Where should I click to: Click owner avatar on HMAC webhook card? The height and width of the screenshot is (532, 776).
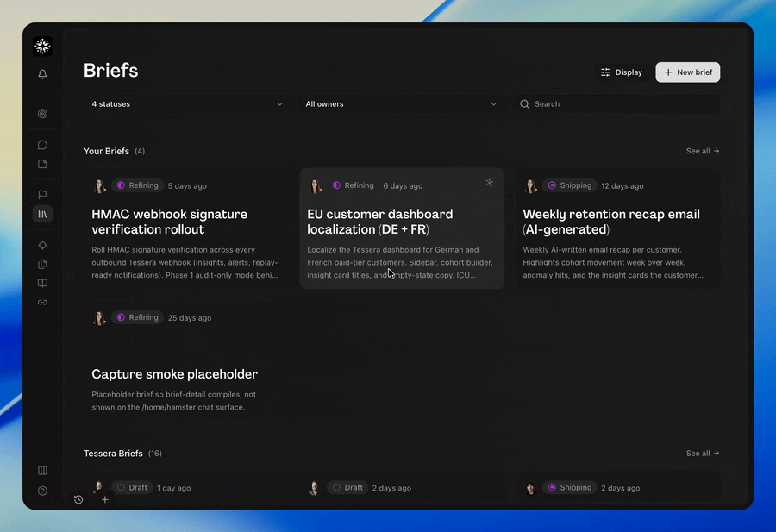pos(99,186)
